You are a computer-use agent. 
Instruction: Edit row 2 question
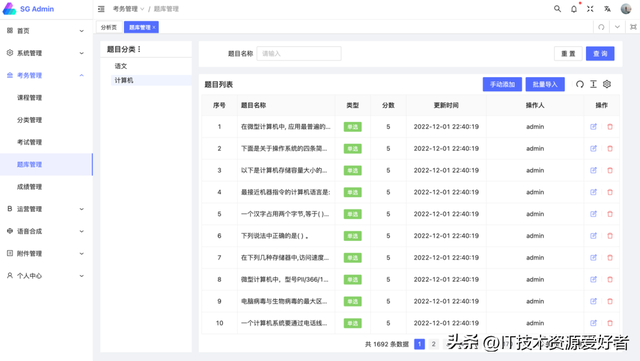(x=593, y=148)
